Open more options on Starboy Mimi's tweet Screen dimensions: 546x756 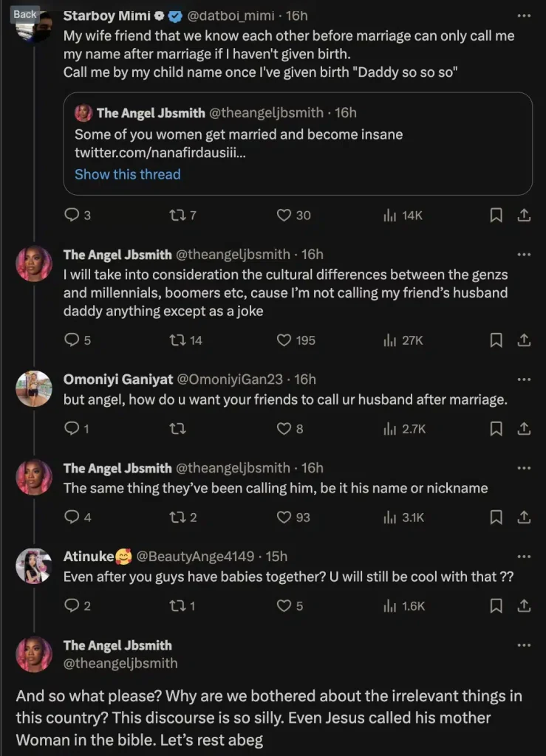(x=525, y=15)
